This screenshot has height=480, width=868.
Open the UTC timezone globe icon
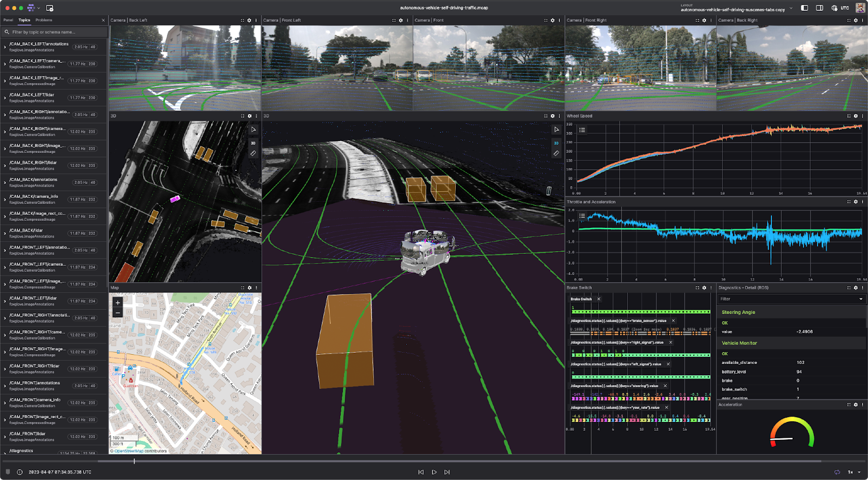834,8
